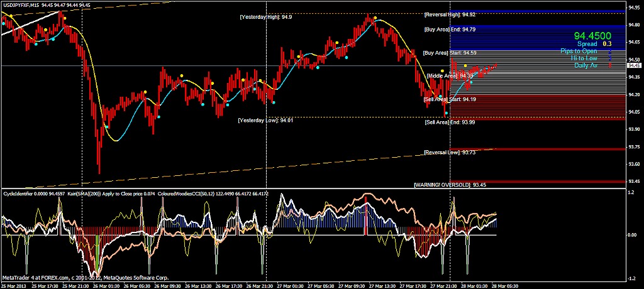
Task: Click 93.60 on the price scale
Action: (x=635, y=164)
